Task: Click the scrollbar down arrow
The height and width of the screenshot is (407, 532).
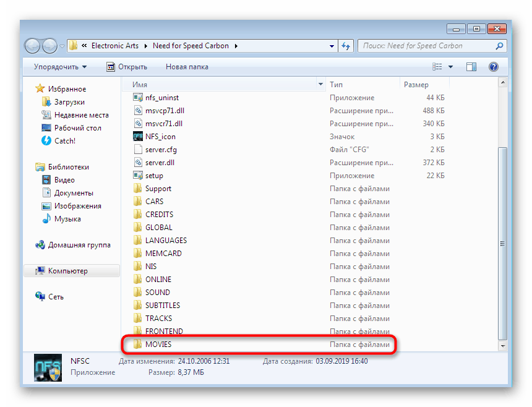Action: point(503,346)
